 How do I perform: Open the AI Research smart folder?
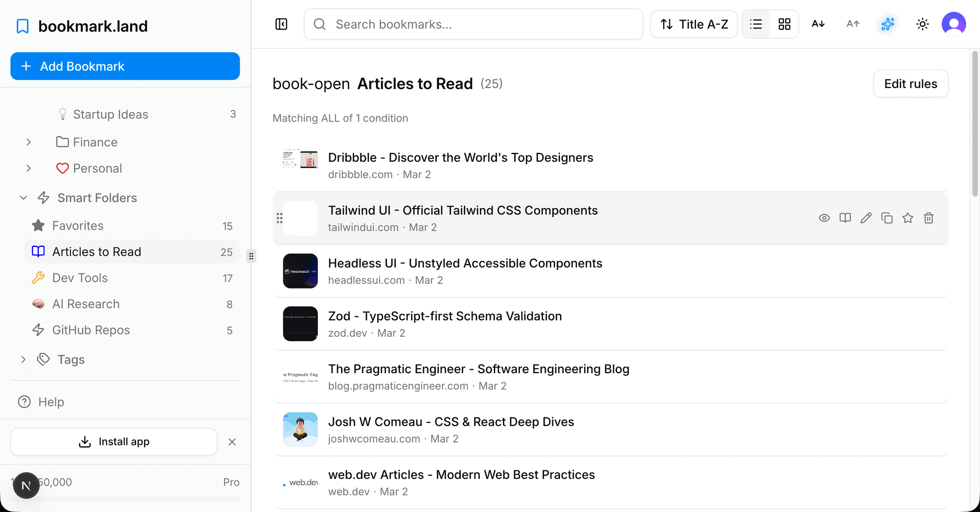point(132,304)
